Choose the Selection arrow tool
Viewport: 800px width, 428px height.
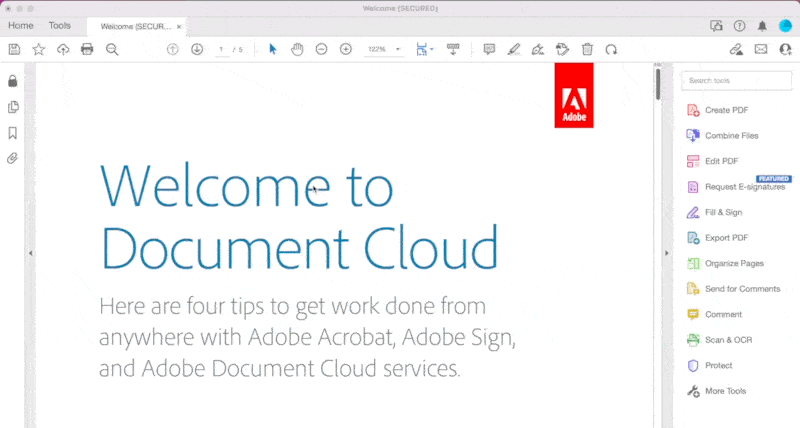[272, 49]
